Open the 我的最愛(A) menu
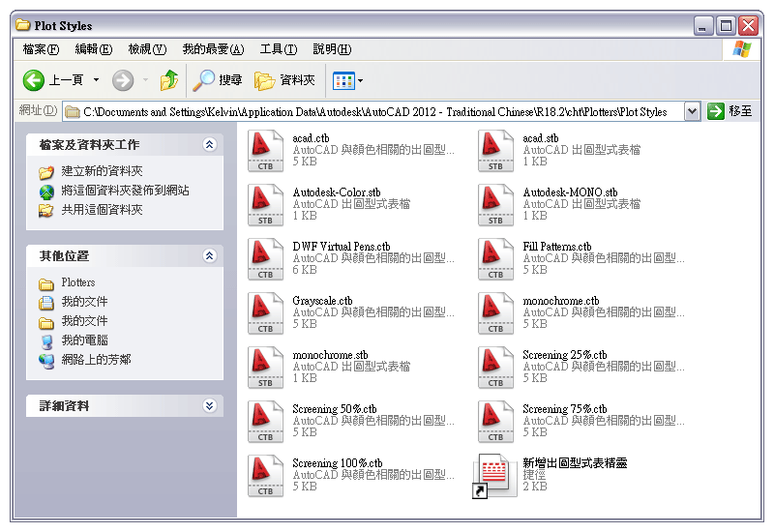The width and height of the screenshot is (774, 532). point(213,49)
